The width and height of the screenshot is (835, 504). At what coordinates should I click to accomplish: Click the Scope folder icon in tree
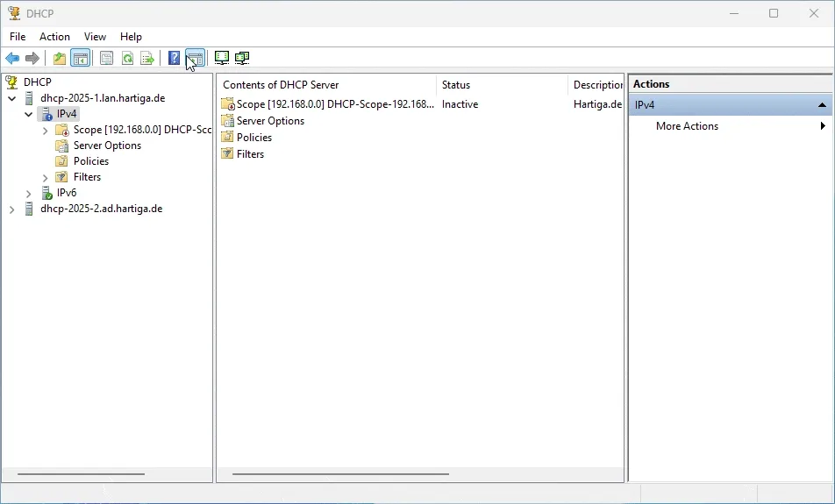tap(62, 130)
